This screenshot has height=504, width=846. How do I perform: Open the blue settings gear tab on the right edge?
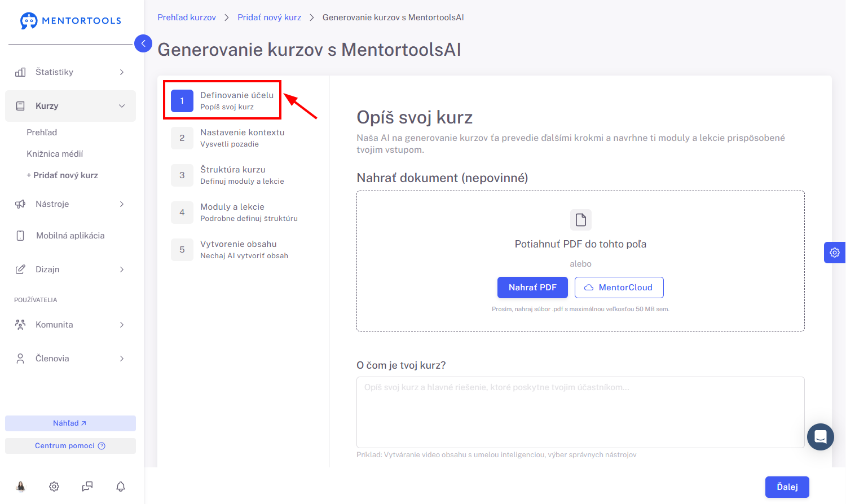pyautogui.click(x=835, y=253)
